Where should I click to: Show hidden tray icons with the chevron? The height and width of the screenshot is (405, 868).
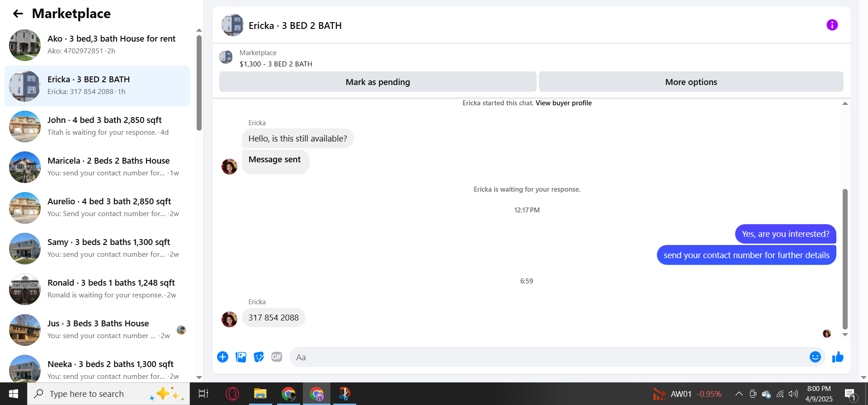739,394
